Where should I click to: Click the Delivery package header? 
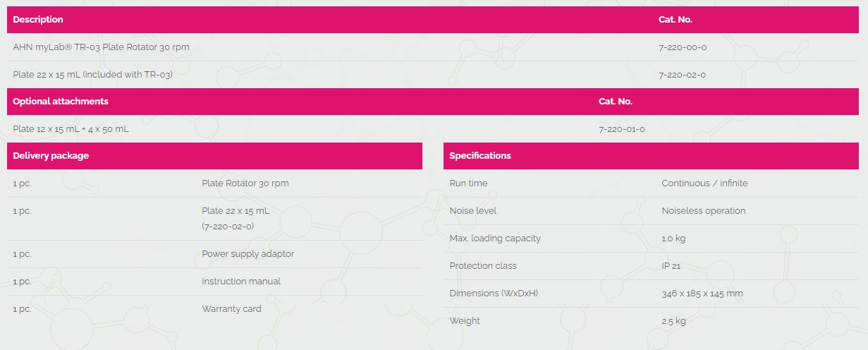pos(51,156)
